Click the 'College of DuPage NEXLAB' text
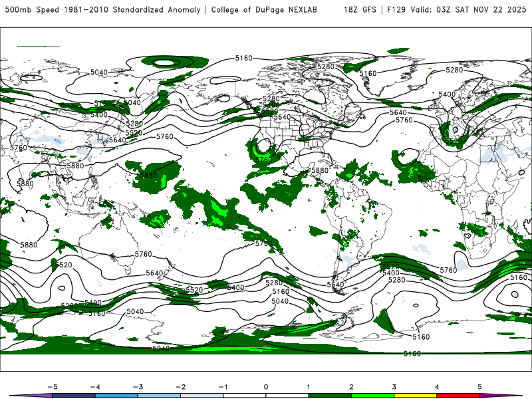 click(264, 9)
